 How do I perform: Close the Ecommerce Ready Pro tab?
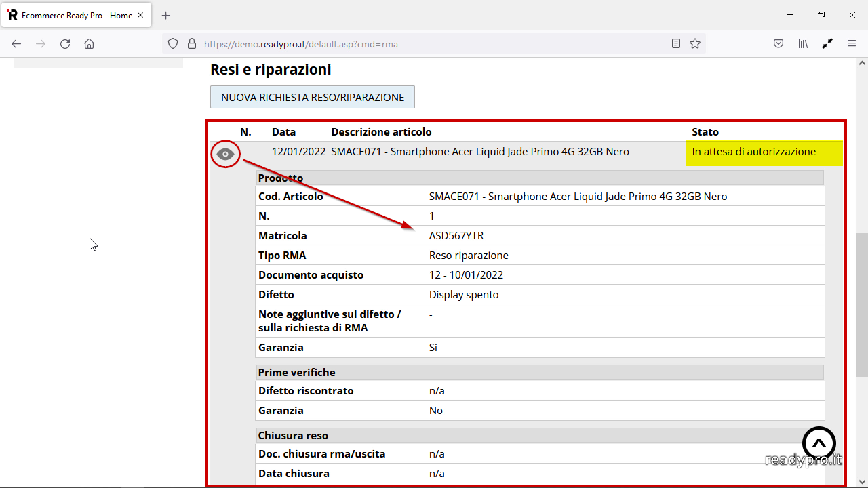(141, 15)
